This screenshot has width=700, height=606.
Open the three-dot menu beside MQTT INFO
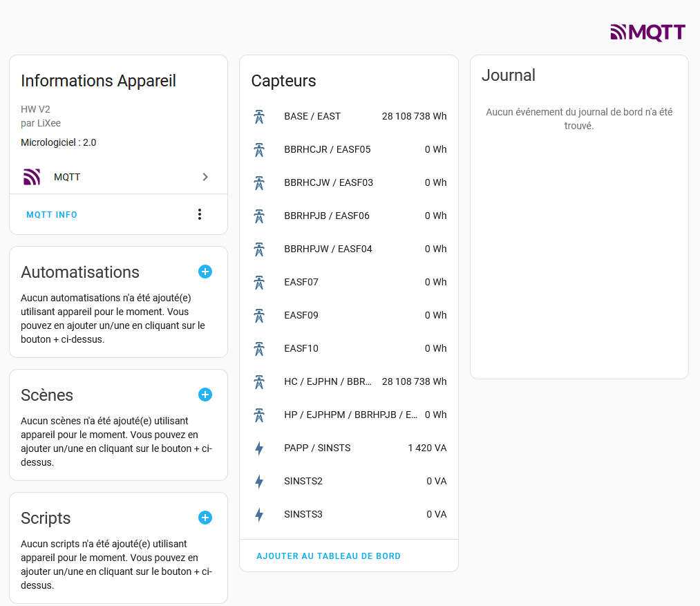click(200, 214)
